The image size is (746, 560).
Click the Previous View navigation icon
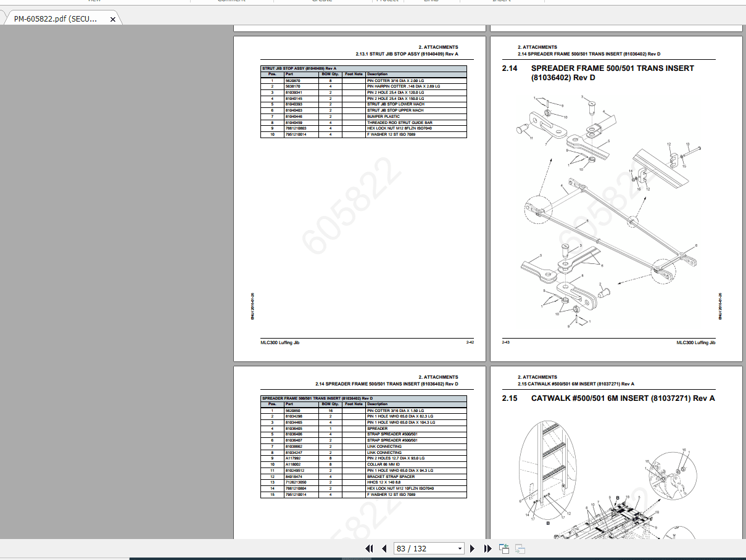tap(503, 548)
